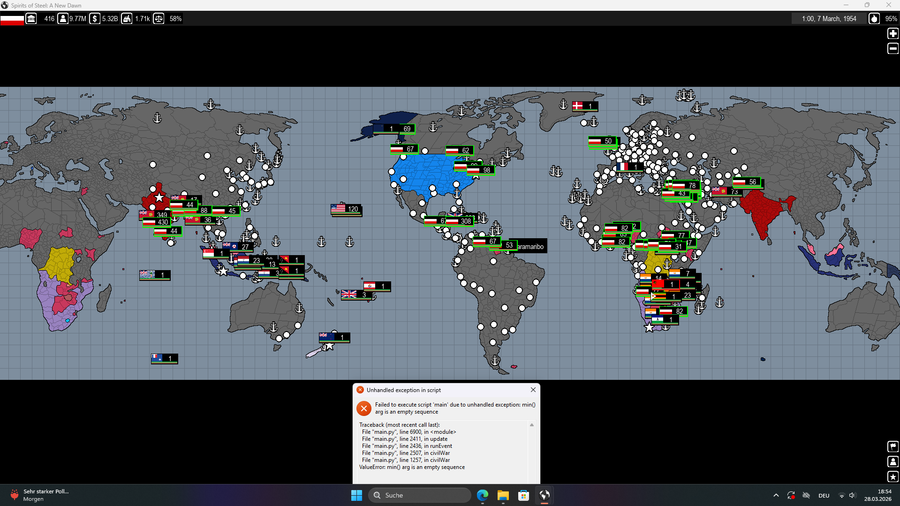The height and width of the screenshot is (506, 900).
Task: Zoom in the map with plus button
Action: pos(893,34)
